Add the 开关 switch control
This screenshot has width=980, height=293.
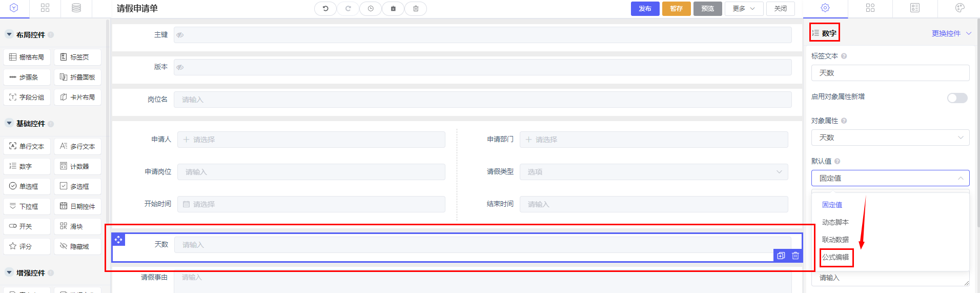pos(27,226)
